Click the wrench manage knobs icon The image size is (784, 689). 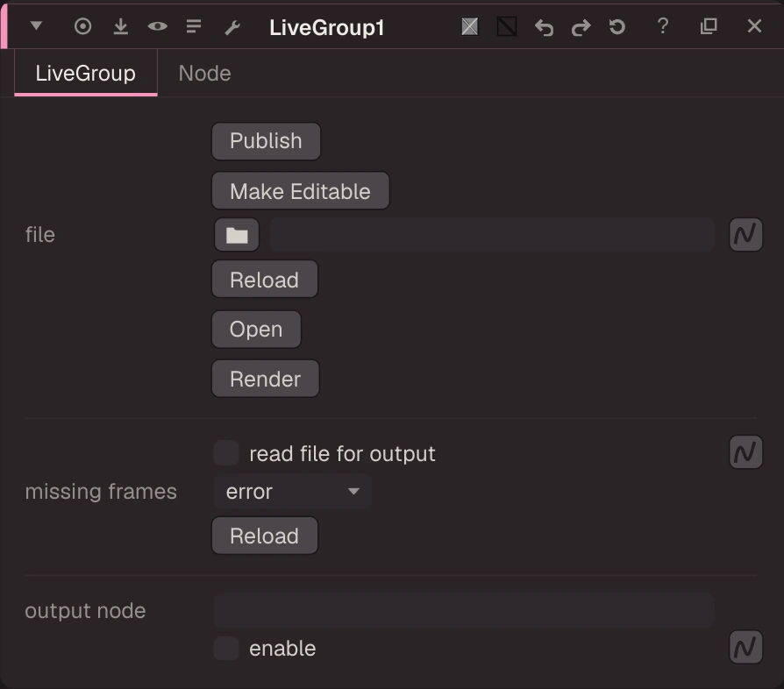(232, 27)
